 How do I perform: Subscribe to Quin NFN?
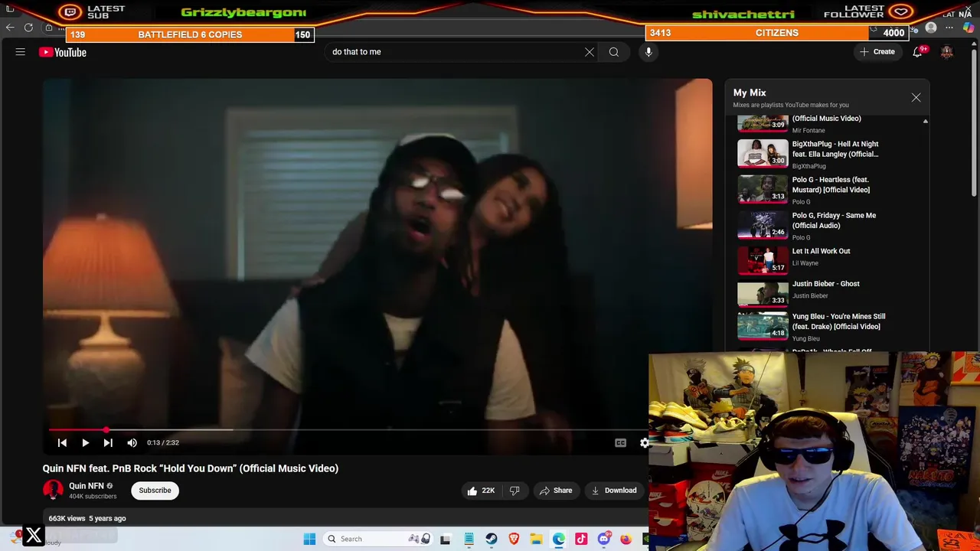(x=155, y=491)
